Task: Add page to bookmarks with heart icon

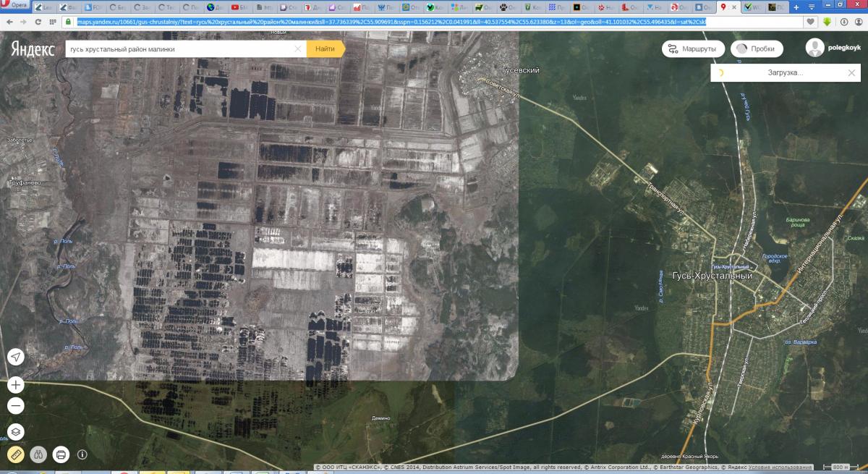Action: 811,22
